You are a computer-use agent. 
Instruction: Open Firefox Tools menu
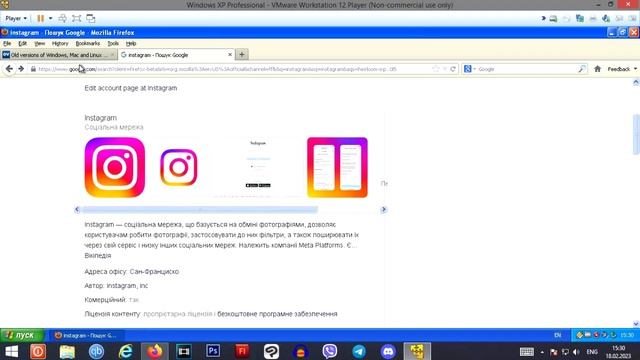[x=113, y=43]
